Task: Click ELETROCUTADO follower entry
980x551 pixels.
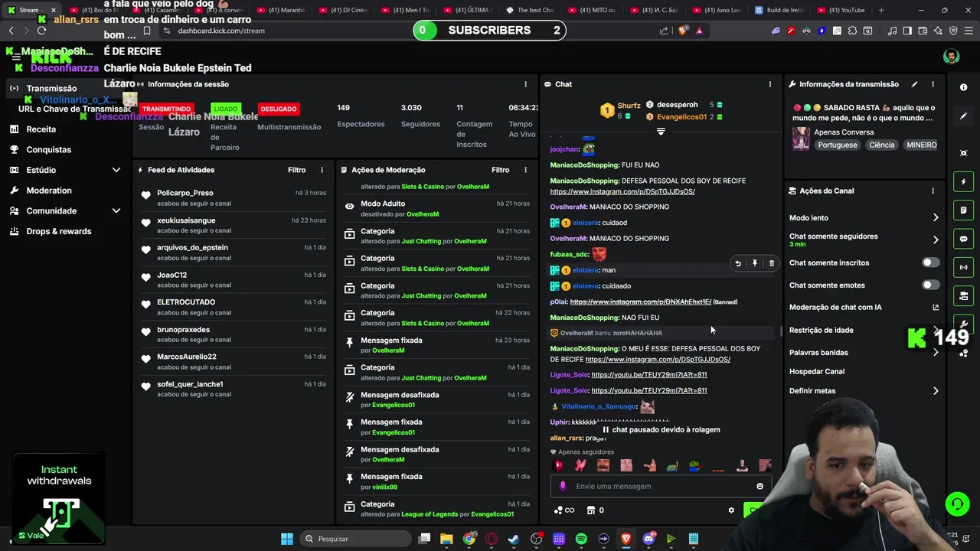Action: pyautogui.click(x=234, y=307)
